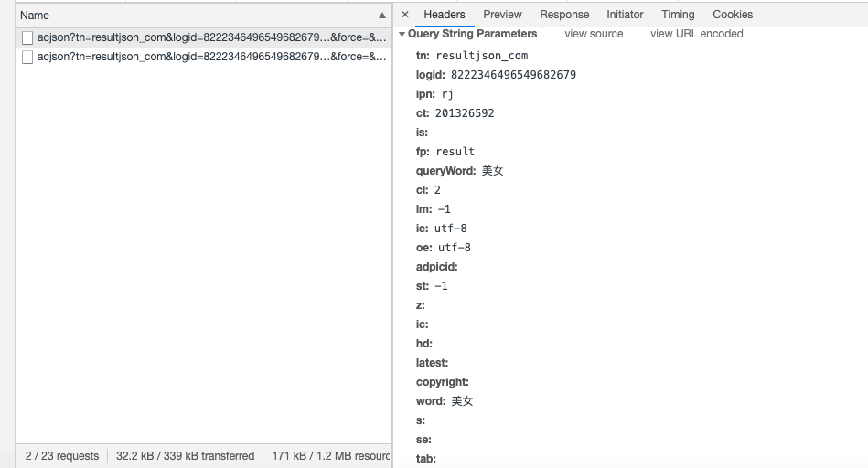
Task: Show the Timing tab
Action: point(678,15)
